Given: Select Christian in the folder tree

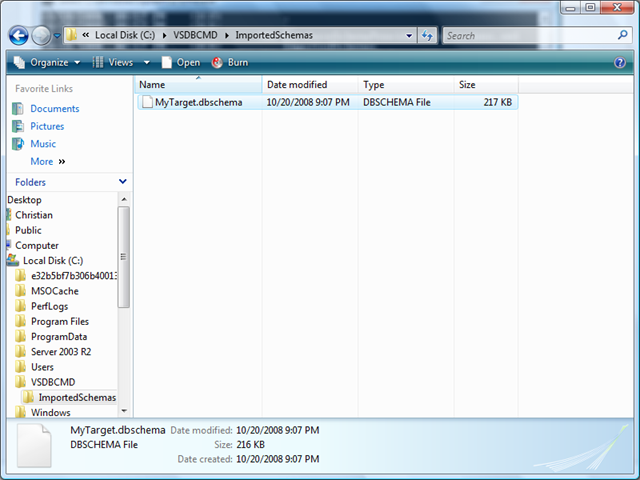Looking at the screenshot, I should click(x=34, y=215).
